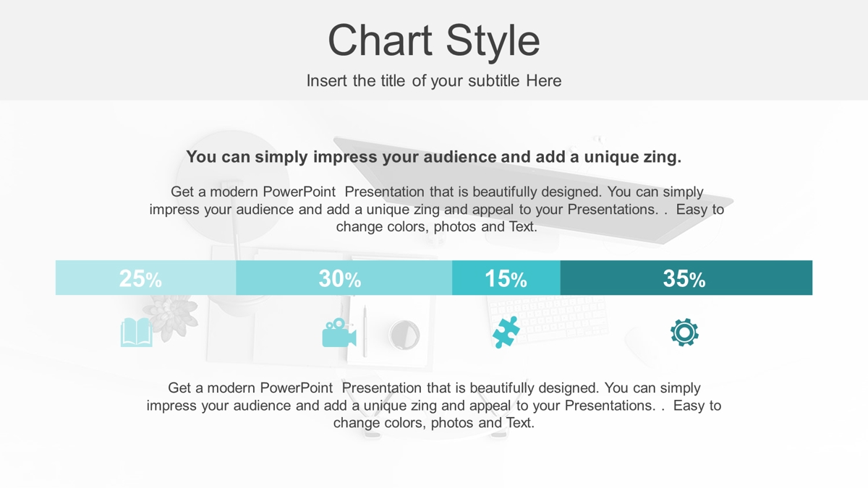Select the paragraph above the percentage bar
Viewport: 868px width, 488px height.
[436, 210]
